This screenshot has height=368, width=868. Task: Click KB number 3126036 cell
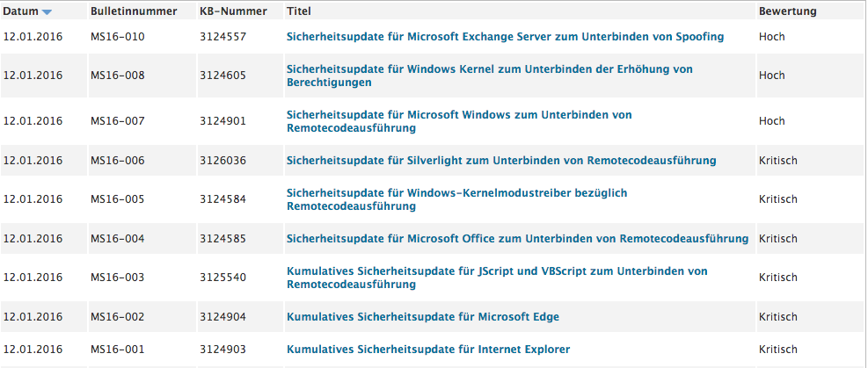(223, 161)
